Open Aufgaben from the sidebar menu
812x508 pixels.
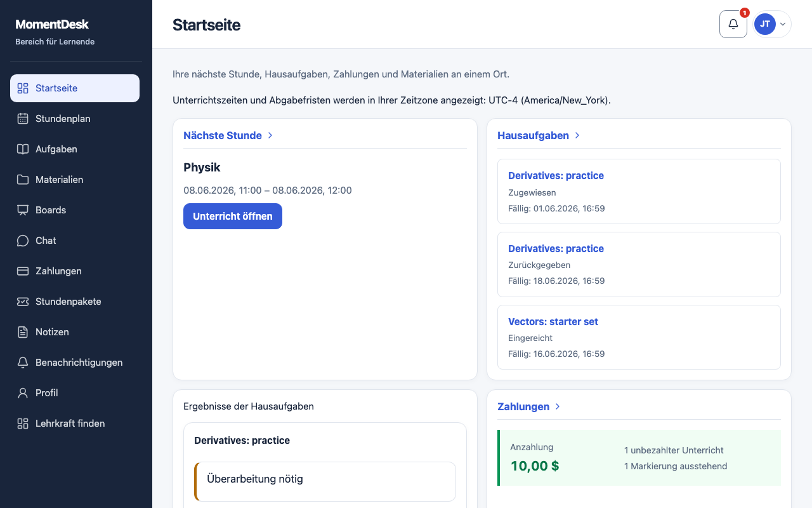[x=75, y=149]
